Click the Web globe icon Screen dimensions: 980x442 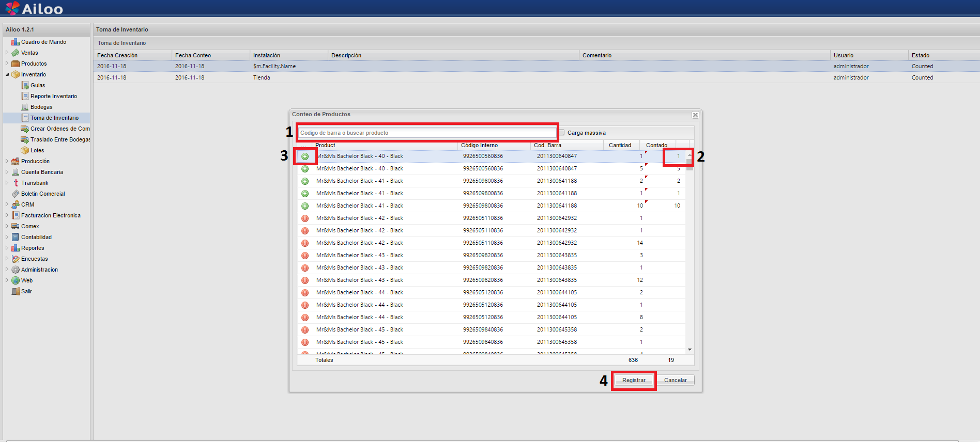(x=16, y=280)
